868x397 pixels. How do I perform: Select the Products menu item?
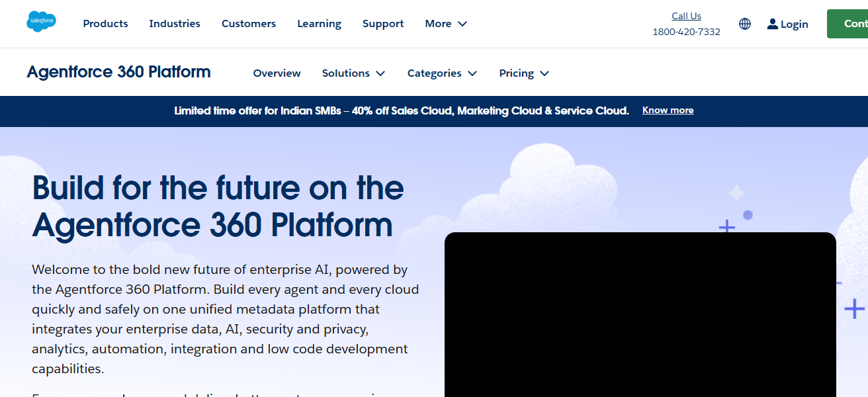tap(105, 23)
